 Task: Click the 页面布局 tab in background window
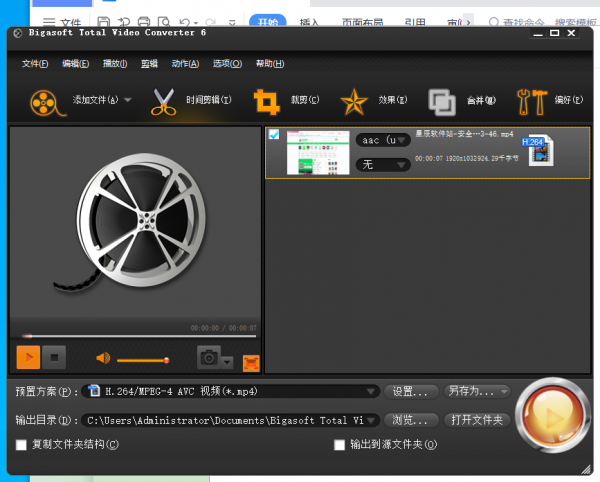tap(362, 23)
